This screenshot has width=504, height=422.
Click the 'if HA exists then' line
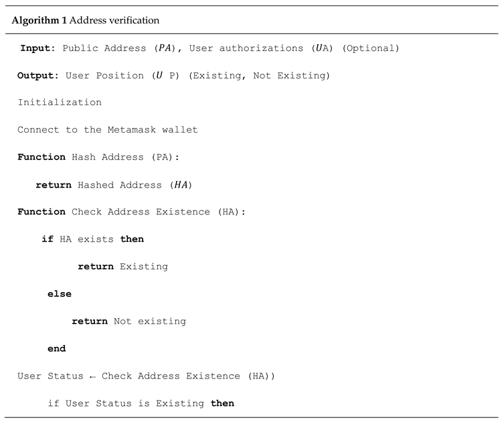92,238
